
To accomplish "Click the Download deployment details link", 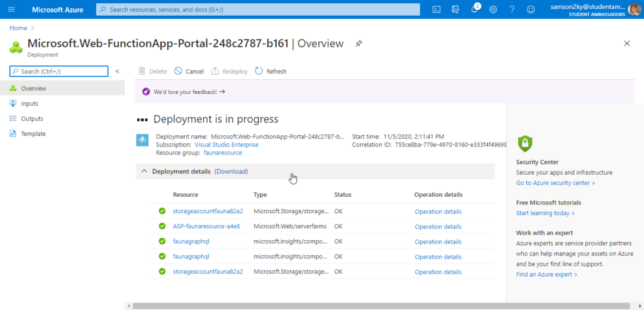I will point(231,171).
